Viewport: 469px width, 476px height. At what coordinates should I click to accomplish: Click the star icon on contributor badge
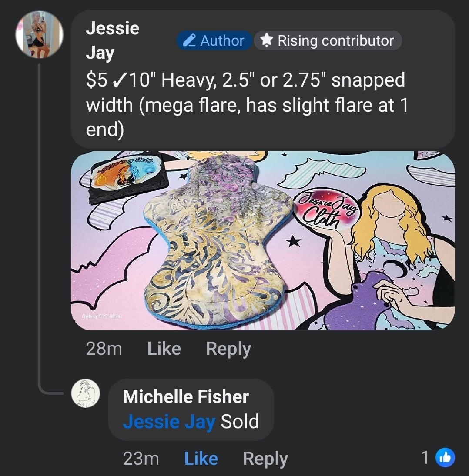(266, 40)
